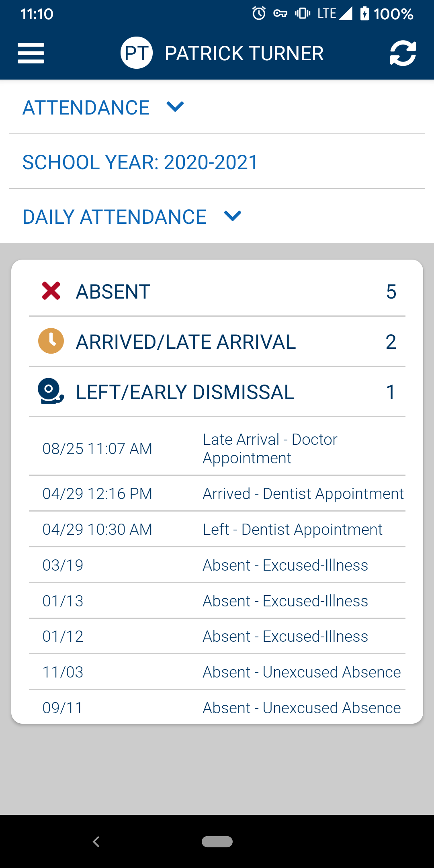
Task: Select the ARRIVED/LATE ARRIVAL summary row
Action: tap(217, 342)
